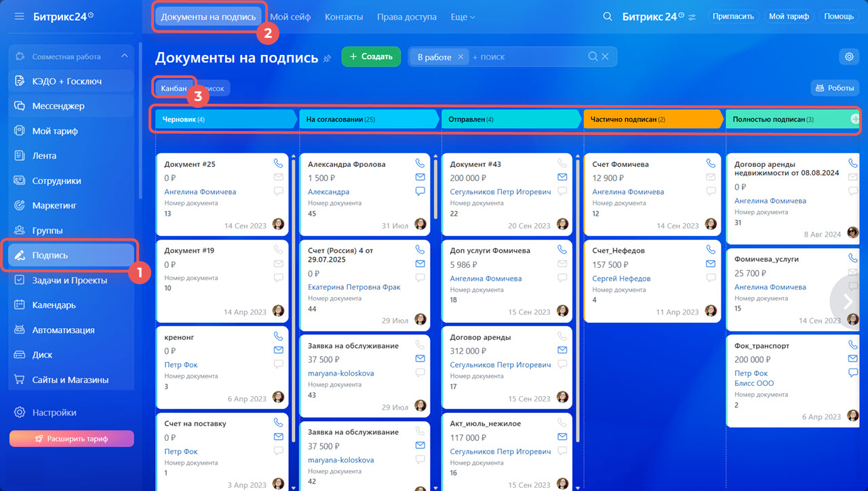Click the filter search input field

pyautogui.click(x=529, y=57)
